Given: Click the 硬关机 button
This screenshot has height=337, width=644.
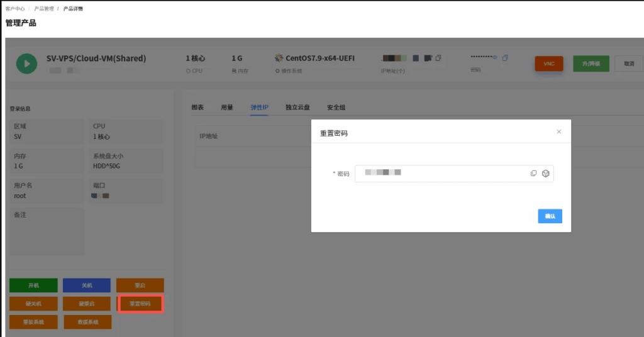Looking at the screenshot, I should [x=34, y=304].
